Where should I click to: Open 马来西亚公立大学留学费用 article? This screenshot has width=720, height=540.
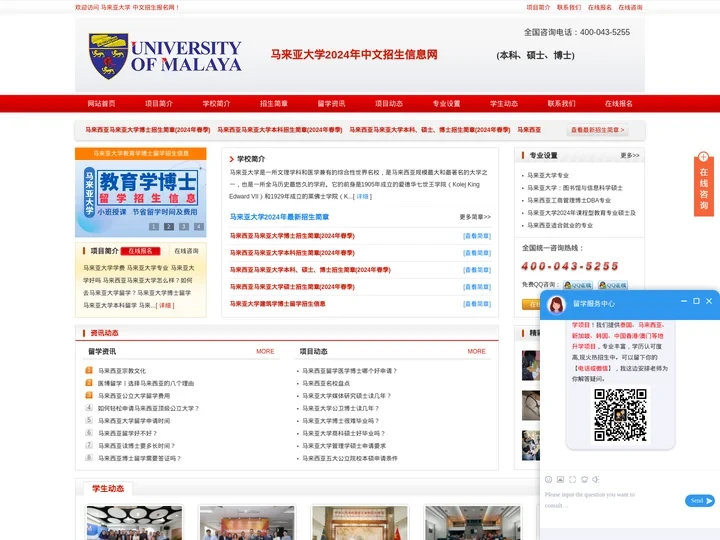tap(134, 396)
